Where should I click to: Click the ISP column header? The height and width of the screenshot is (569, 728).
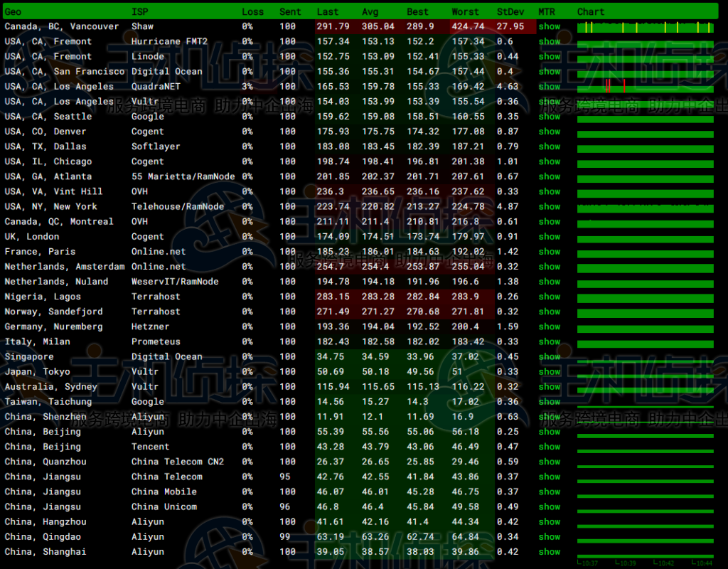pos(139,11)
